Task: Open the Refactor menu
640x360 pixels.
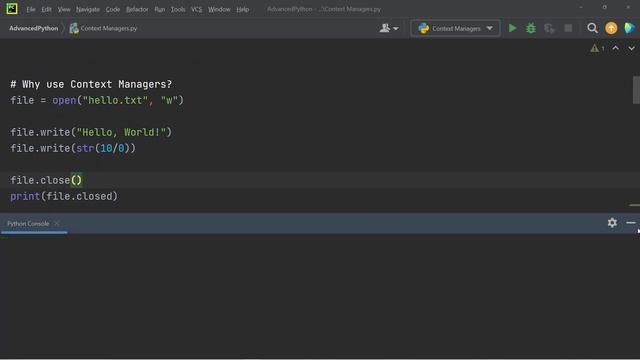Action: point(137,9)
